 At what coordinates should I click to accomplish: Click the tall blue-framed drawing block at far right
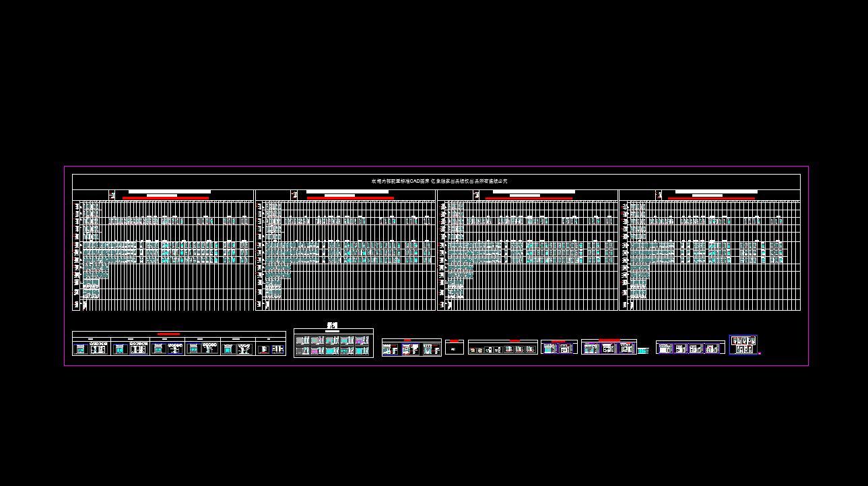tap(743, 344)
